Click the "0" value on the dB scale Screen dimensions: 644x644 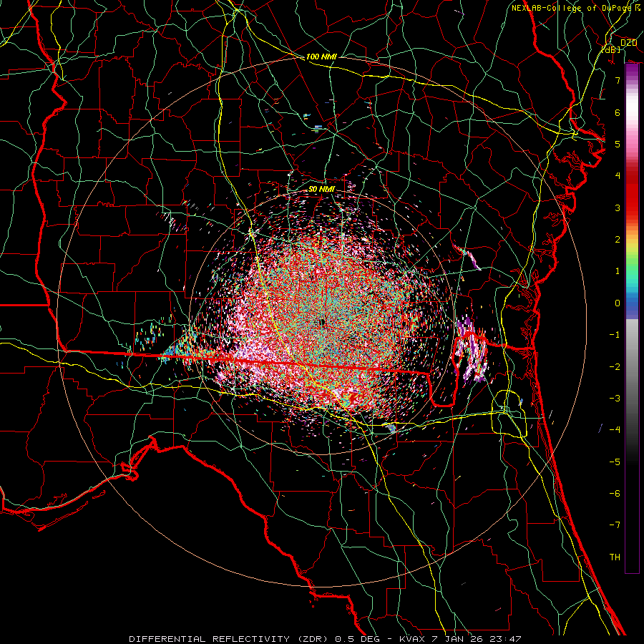point(618,303)
